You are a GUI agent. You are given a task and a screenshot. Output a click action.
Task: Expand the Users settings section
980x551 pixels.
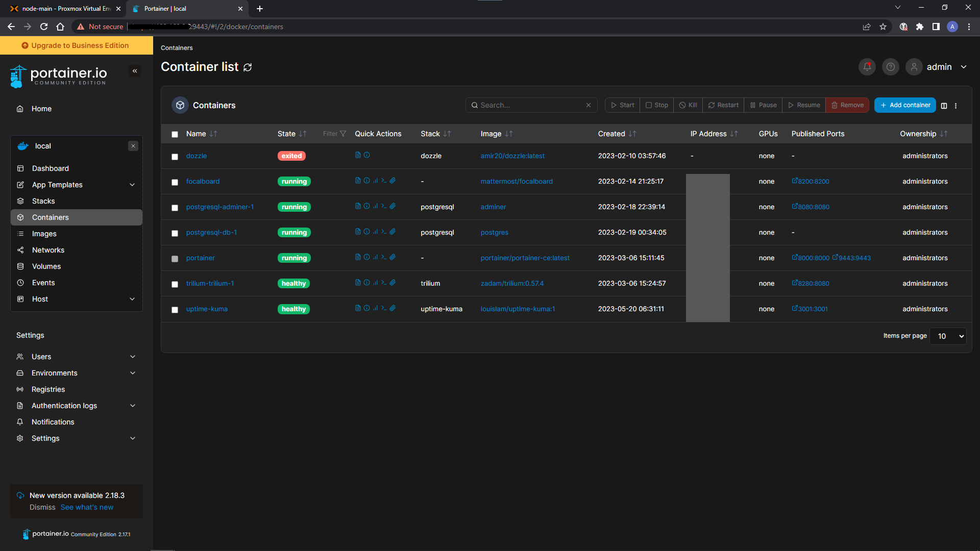point(133,357)
